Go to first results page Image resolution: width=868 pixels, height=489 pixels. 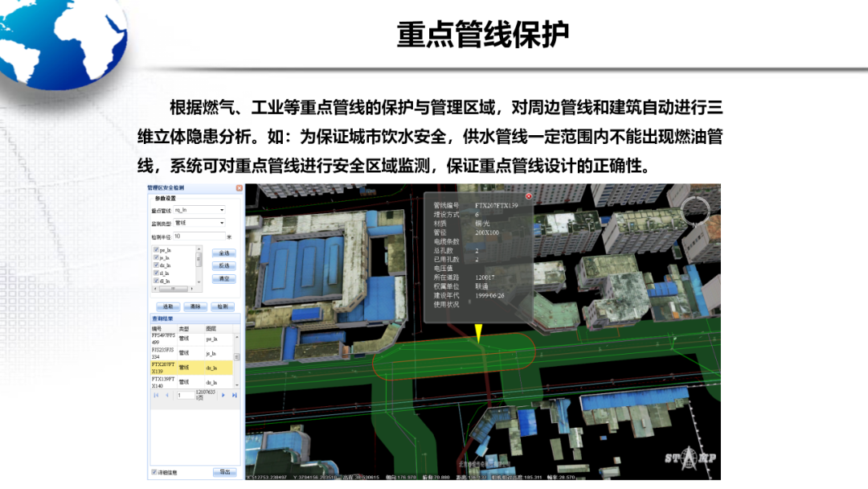pyautogui.click(x=156, y=396)
